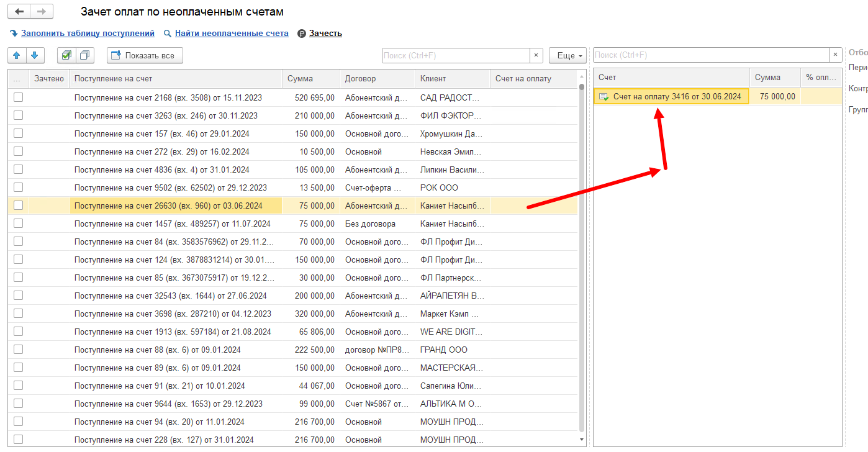Screen dimensions: 868x452
Task: Click client cell ГРАНД ООО
Action: pyautogui.click(x=453, y=350)
